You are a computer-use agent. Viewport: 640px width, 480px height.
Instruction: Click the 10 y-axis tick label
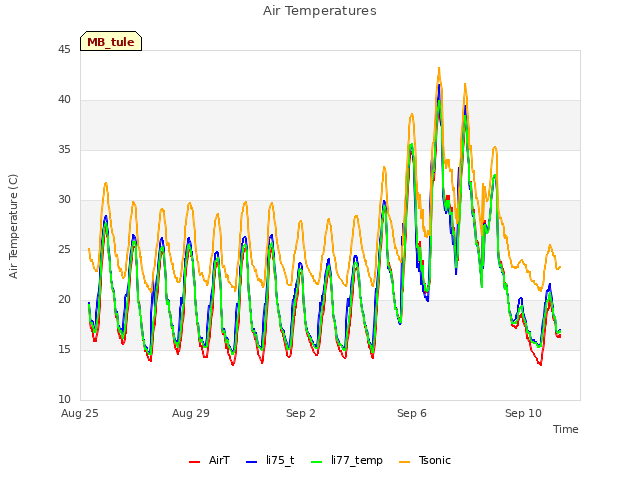pyautogui.click(x=64, y=399)
